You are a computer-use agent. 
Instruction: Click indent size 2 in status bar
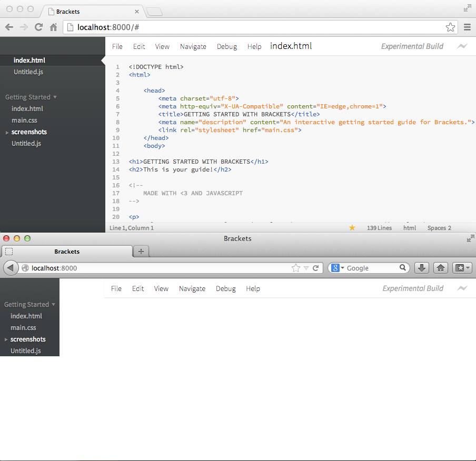(x=450, y=228)
